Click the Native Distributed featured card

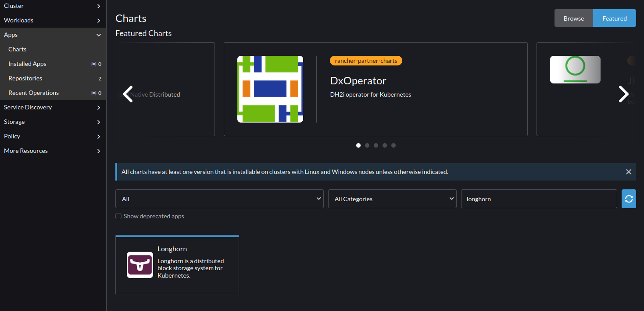(165, 89)
